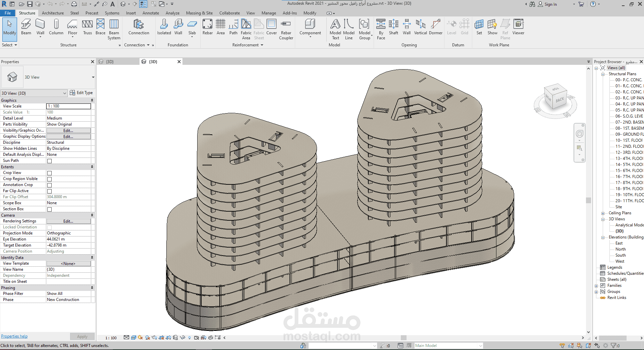
Task: Select the Model Line tool
Action: click(x=349, y=29)
